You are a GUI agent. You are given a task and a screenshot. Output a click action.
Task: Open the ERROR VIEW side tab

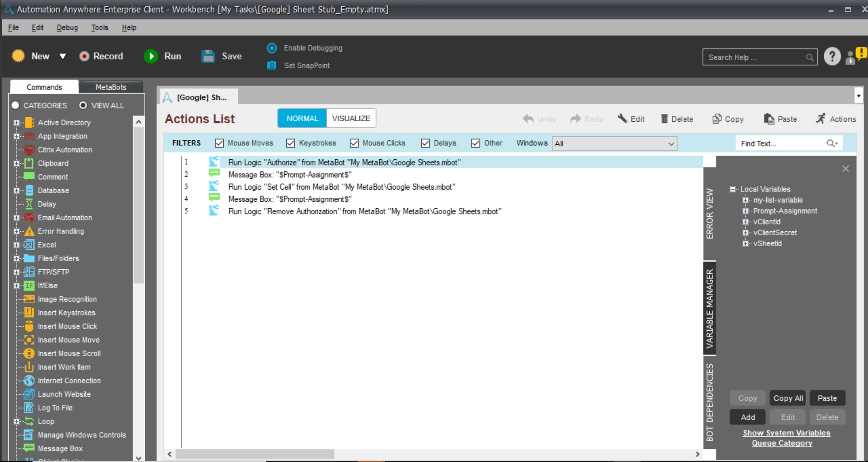pyautogui.click(x=710, y=213)
